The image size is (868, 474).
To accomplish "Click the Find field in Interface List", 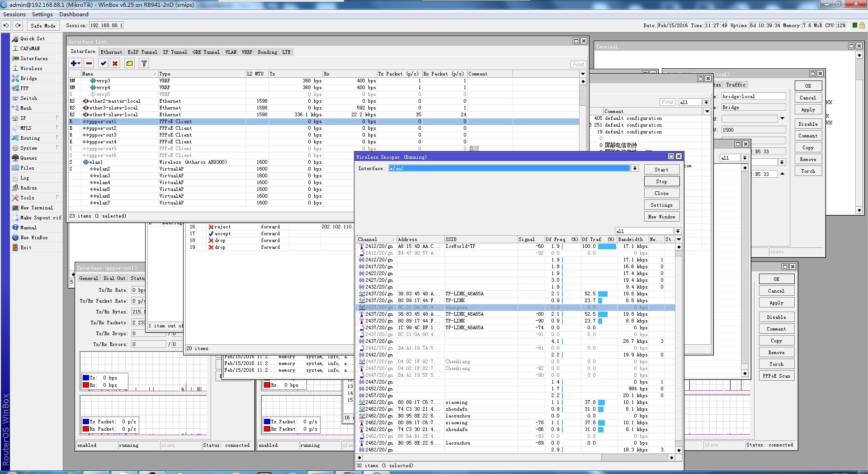I will [578, 64].
